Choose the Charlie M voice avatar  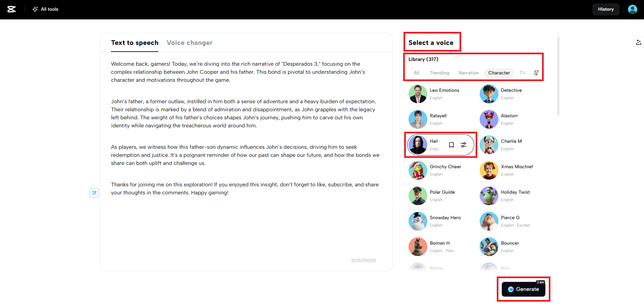(x=489, y=145)
